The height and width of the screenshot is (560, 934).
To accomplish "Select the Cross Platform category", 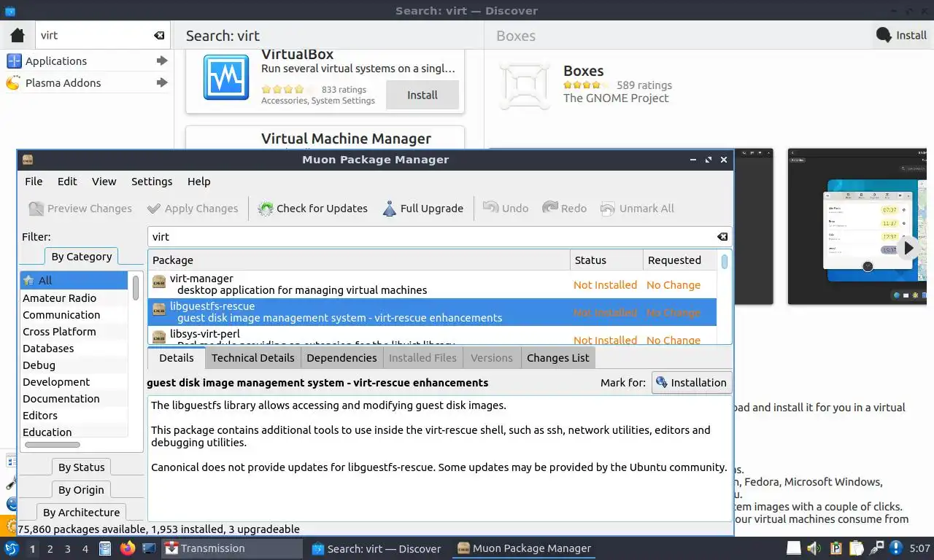I will coord(74,332).
